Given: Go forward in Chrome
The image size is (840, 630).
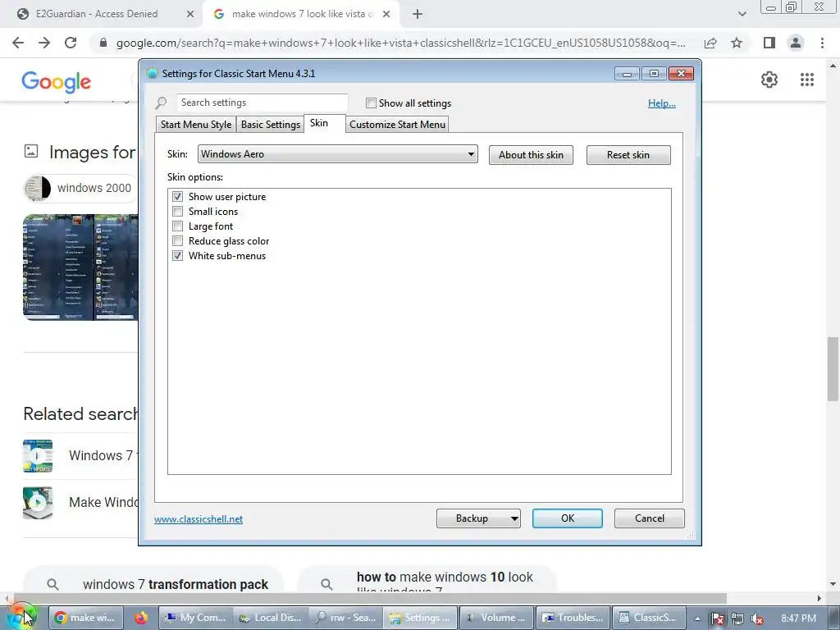Looking at the screenshot, I should (44, 43).
